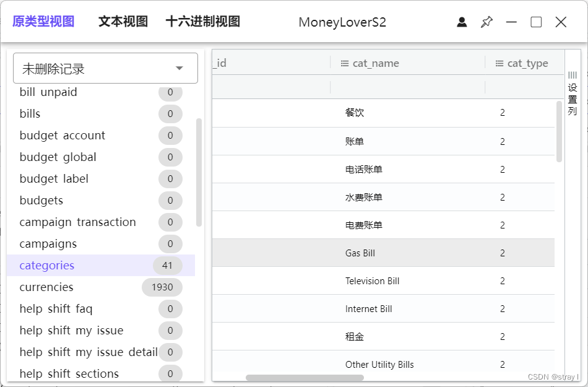
Task: Select the campaigns table
Action: pyautogui.click(x=101, y=244)
